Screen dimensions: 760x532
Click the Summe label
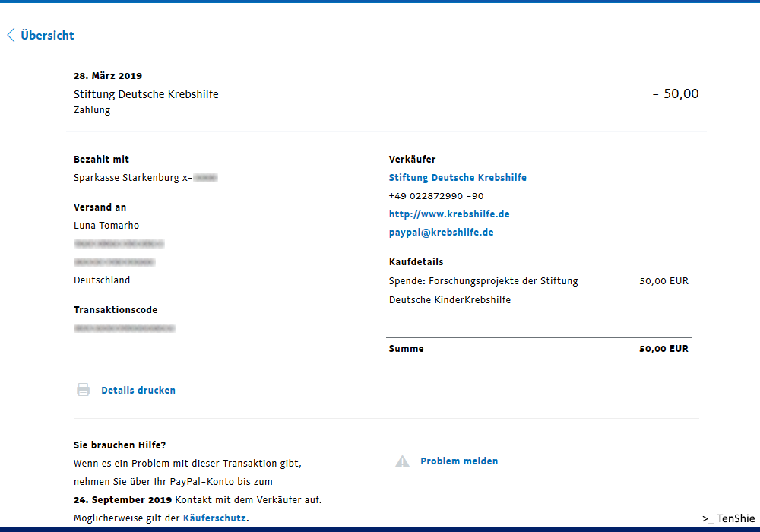click(406, 348)
